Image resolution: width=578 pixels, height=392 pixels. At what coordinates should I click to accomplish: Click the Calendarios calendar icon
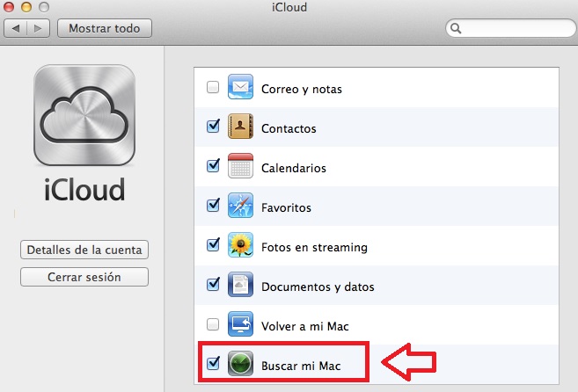(x=240, y=166)
